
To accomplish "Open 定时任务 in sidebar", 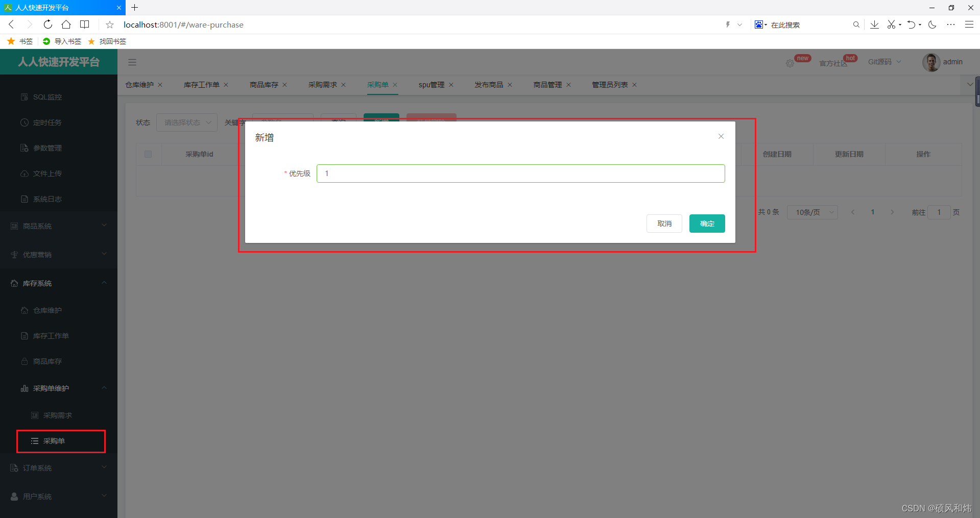I will coord(59,122).
